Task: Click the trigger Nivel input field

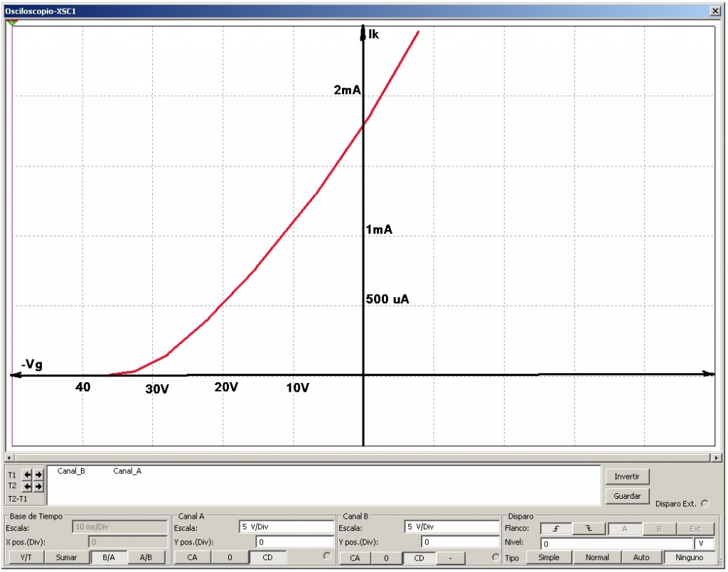Action: pos(616,544)
